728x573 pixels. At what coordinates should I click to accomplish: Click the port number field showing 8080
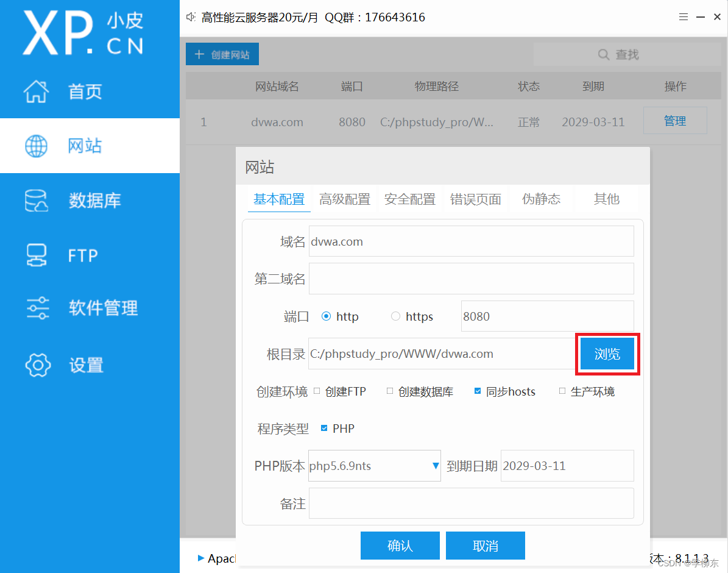pos(548,316)
